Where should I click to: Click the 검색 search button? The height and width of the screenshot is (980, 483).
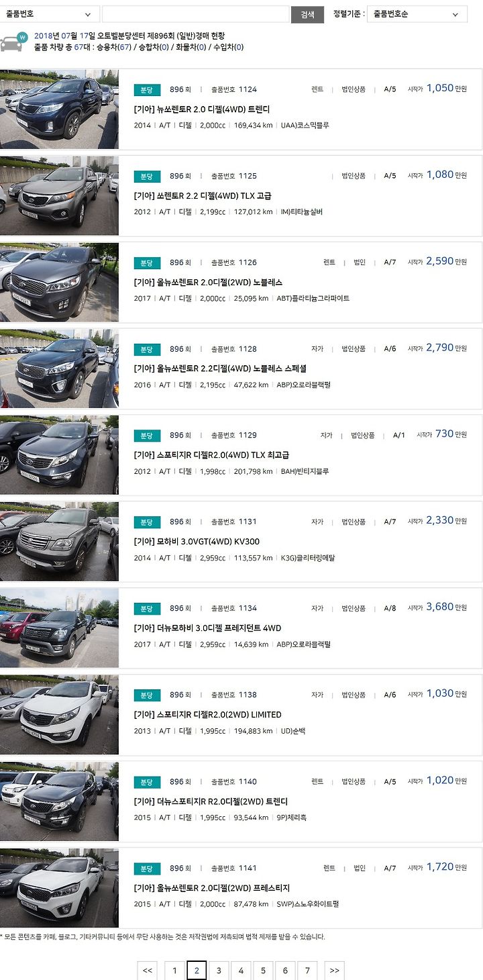[307, 14]
